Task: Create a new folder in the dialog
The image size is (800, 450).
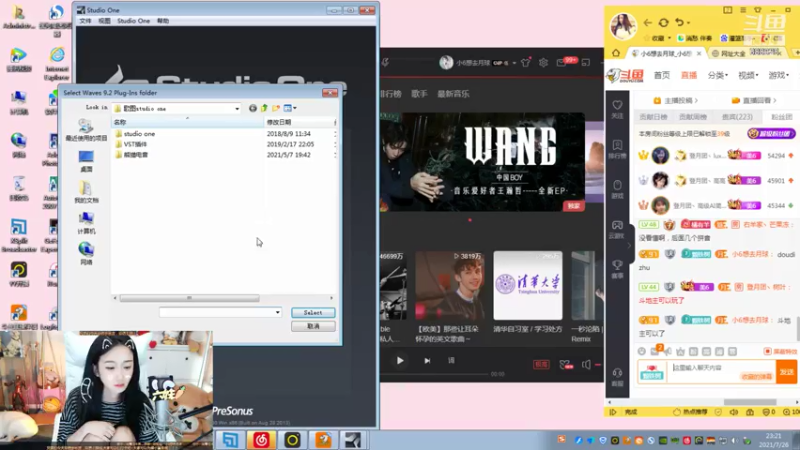Action: [x=276, y=108]
